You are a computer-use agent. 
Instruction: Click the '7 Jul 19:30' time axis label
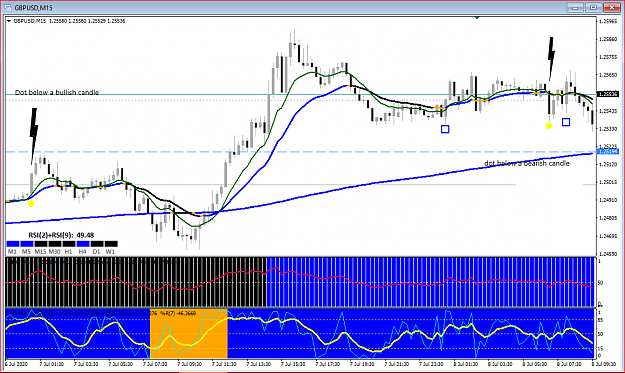point(362,364)
